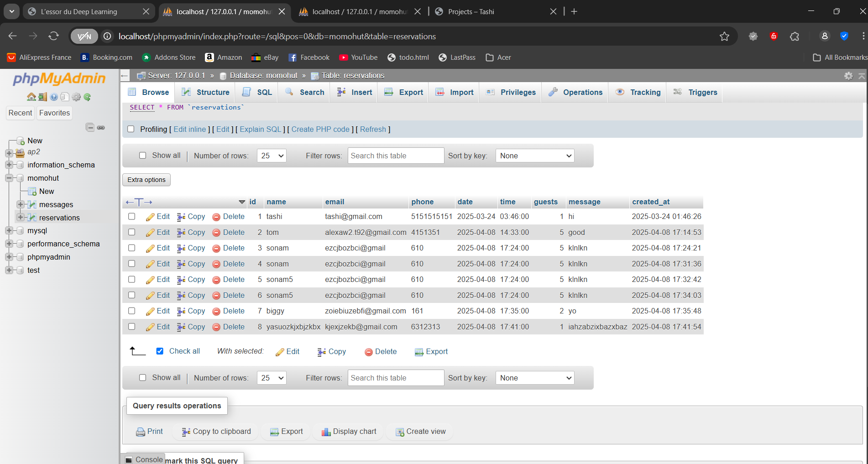
Task: Expand the mysql database tree node
Action: [9, 231]
